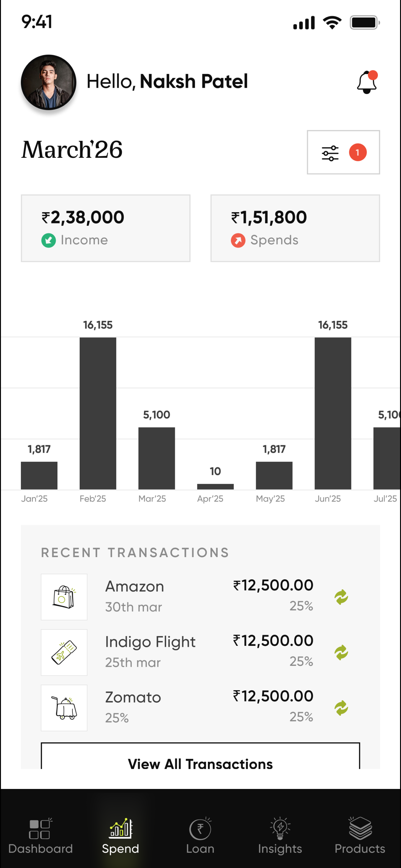Click the Amazon shopping bag icon
This screenshot has height=868, width=401.
coord(64,597)
